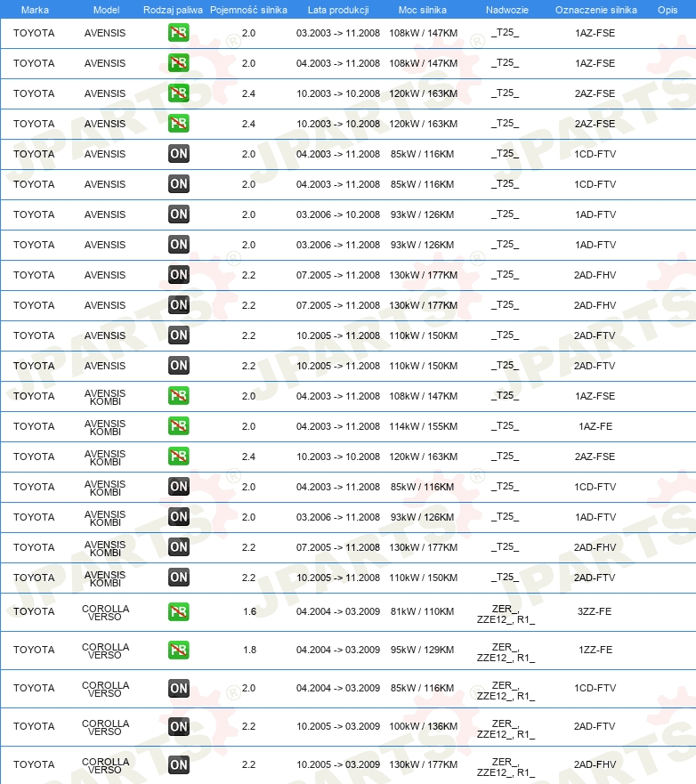Select 130kW / 177KM in Corolla Verso row
Image resolution: width=696 pixels, height=784 pixels.
(x=423, y=764)
